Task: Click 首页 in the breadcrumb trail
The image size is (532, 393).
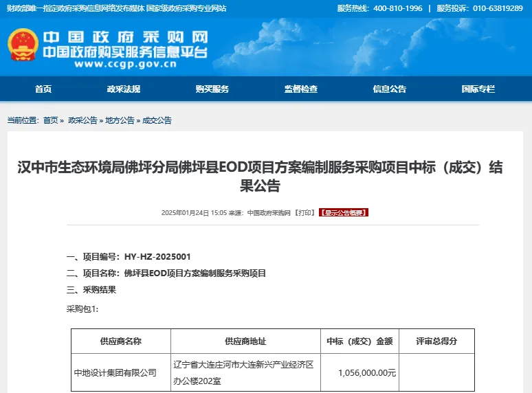Action: [x=51, y=120]
